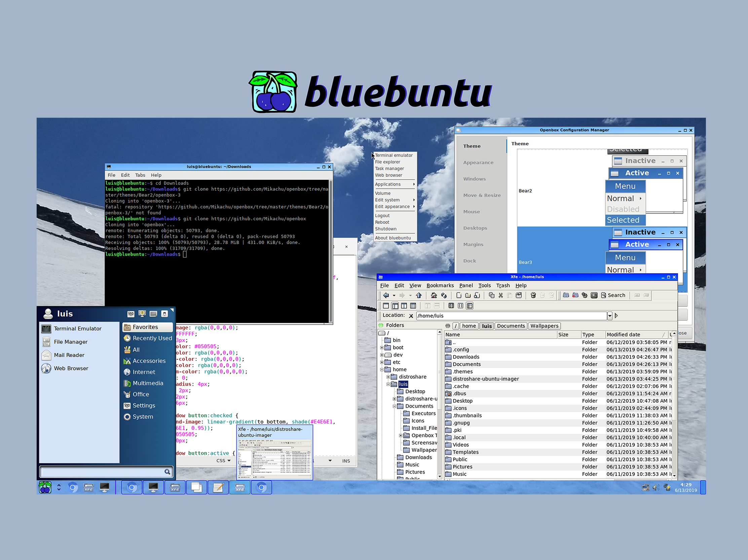Expand the distroshare folder in tree
The height and width of the screenshot is (560, 748).
coord(388,377)
